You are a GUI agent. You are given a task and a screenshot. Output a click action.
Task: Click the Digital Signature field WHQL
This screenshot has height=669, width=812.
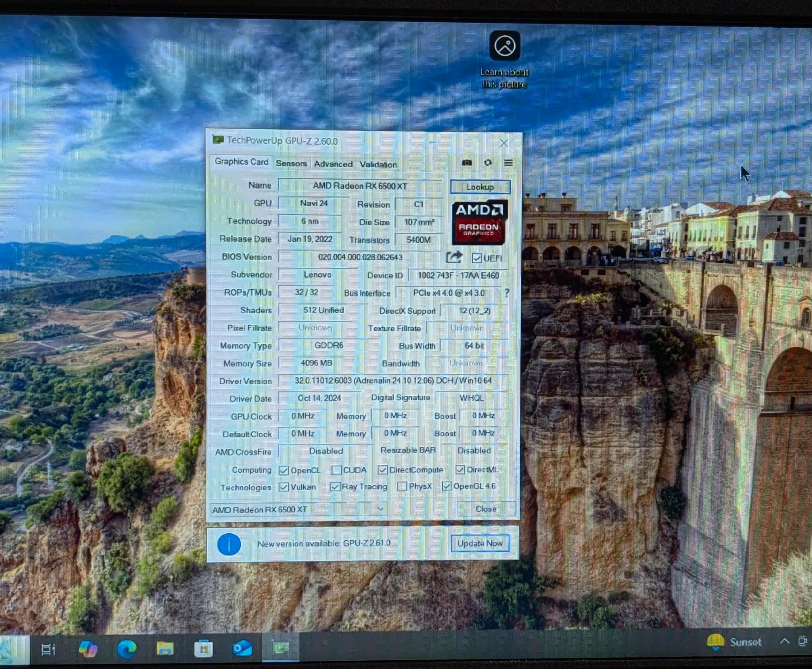[x=471, y=398]
